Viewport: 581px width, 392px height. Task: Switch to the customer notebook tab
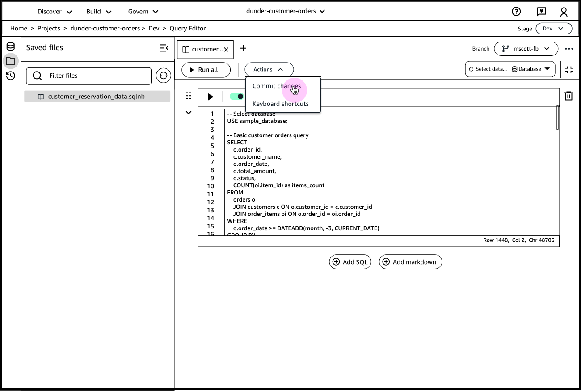coord(203,49)
